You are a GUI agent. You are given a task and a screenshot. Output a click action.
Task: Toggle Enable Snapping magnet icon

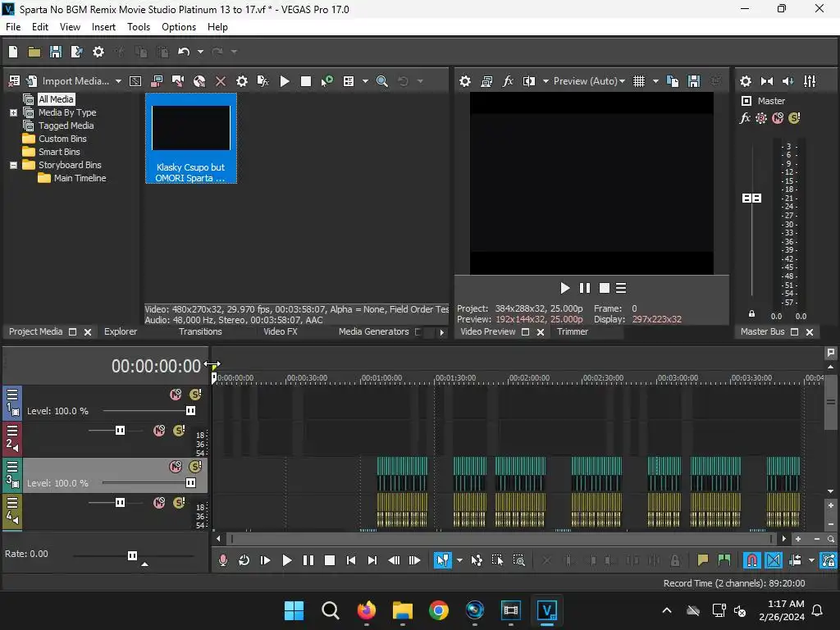tap(752, 560)
